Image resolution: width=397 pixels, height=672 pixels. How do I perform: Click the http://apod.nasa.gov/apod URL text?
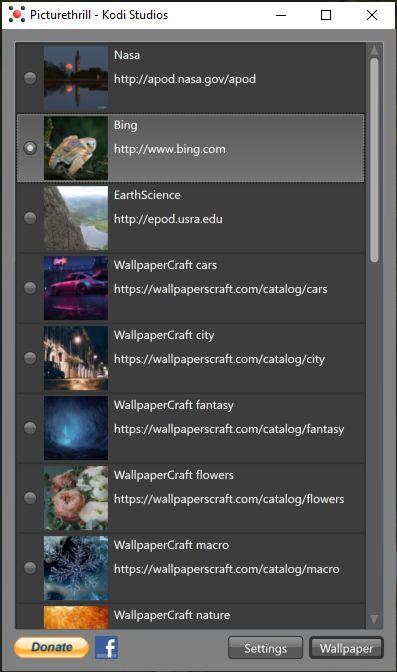coord(185,79)
